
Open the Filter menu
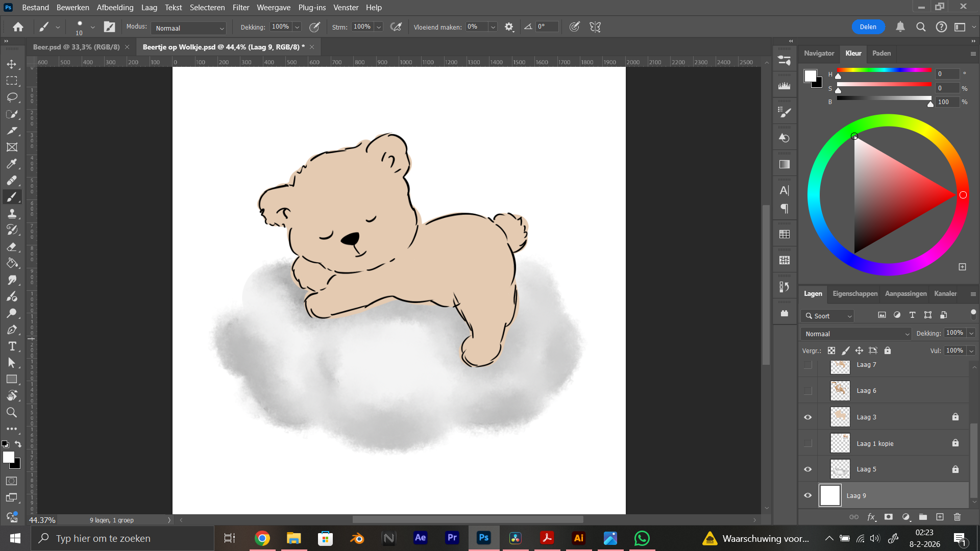240,8
